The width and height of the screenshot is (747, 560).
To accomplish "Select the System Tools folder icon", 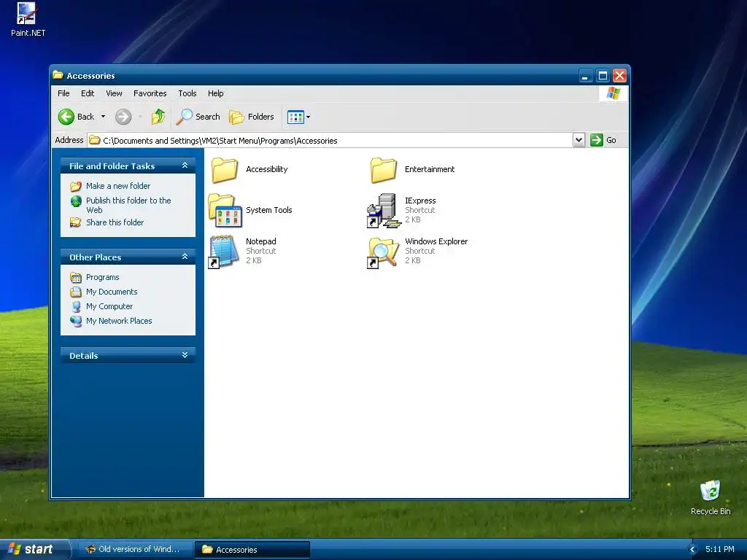I will pos(225,210).
